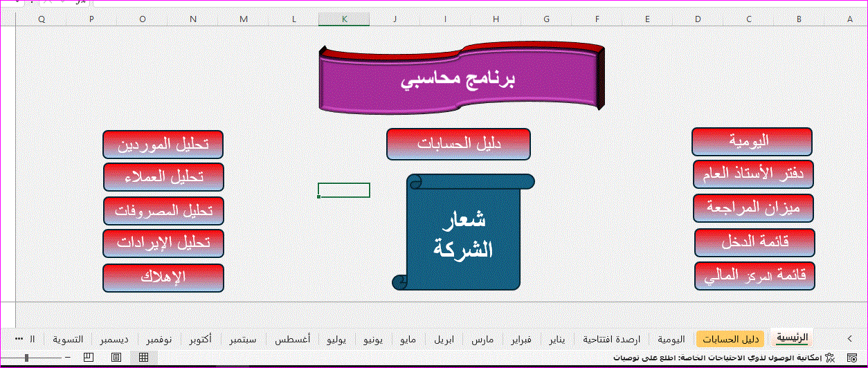Open the accessibility checker icon in the status bar
The width and height of the screenshot is (868, 368).
click(x=829, y=358)
